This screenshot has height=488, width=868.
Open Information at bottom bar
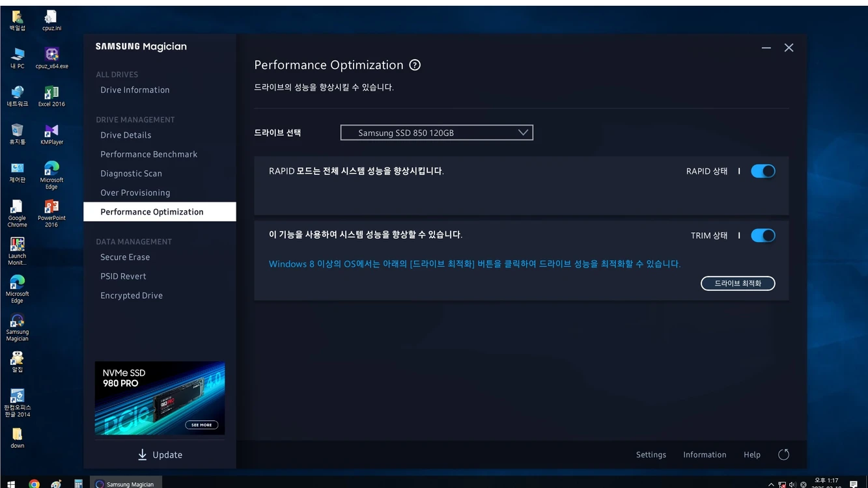705,455
